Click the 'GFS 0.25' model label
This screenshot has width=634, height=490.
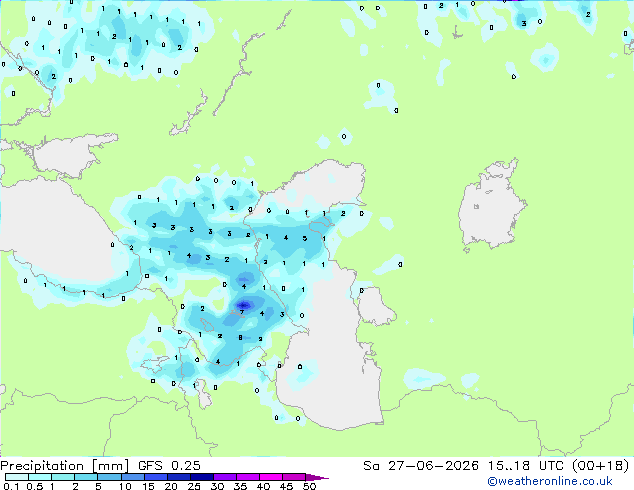tap(169, 466)
